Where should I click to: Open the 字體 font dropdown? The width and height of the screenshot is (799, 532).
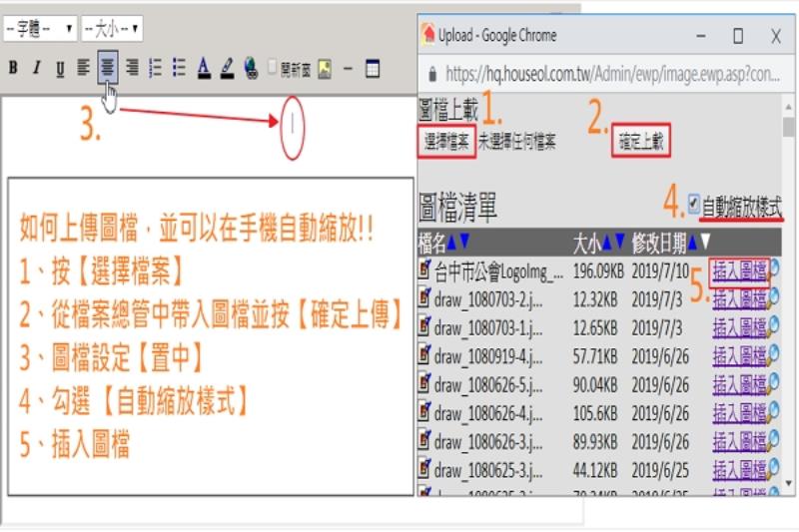tap(40, 28)
